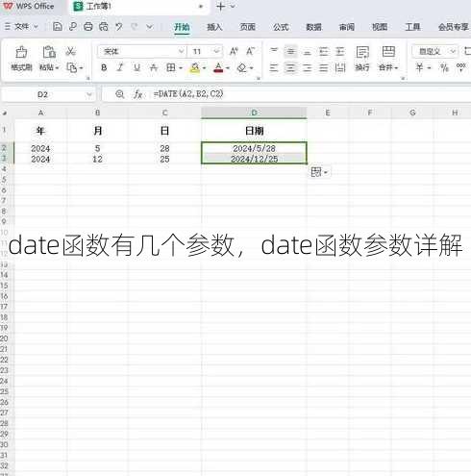Apply yellow fill color to cell

click(195, 67)
